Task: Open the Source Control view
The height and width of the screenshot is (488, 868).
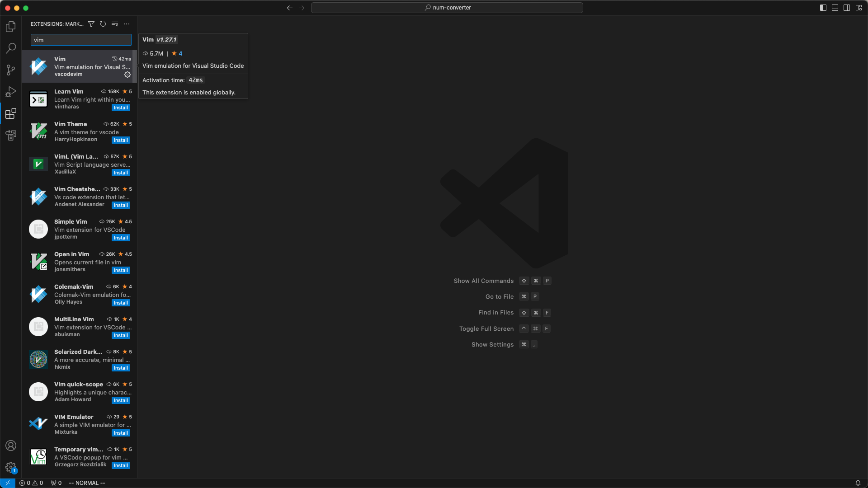Action: [11, 70]
